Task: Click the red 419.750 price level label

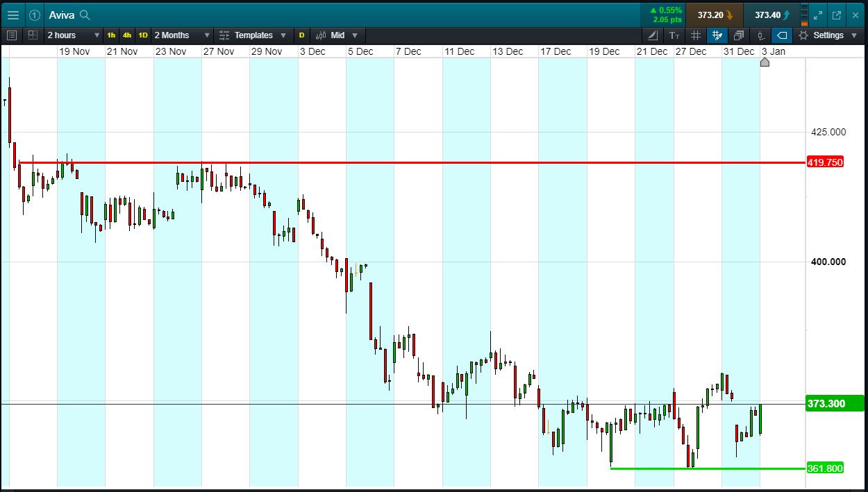Action: [825, 162]
